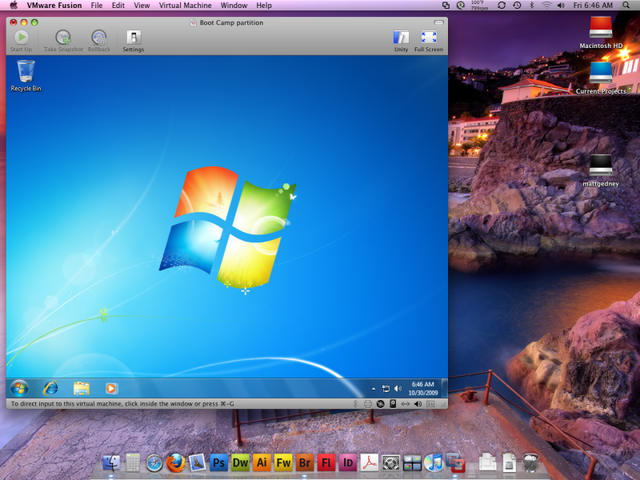Click the Rollback toolbar icon
The height and width of the screenshot is (480, 640).
[99, 38]
